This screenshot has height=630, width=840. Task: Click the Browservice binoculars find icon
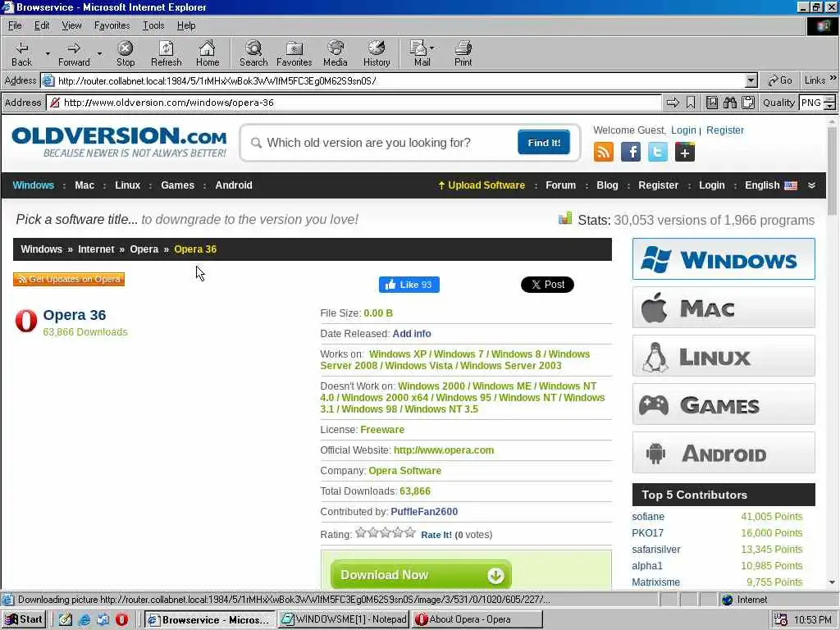tap(729, 103)
